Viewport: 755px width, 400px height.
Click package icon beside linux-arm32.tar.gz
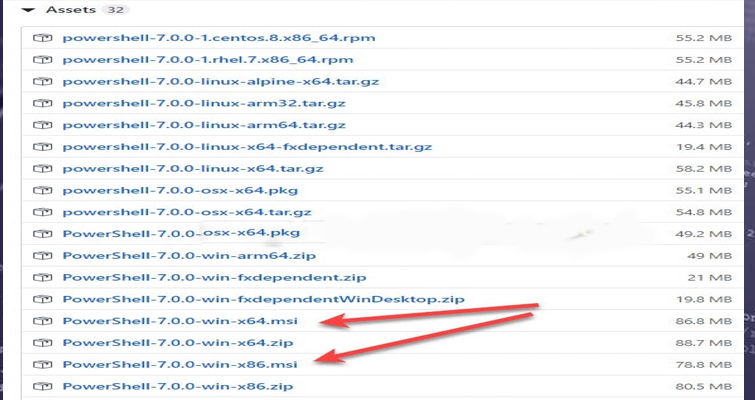pos(42,103)
